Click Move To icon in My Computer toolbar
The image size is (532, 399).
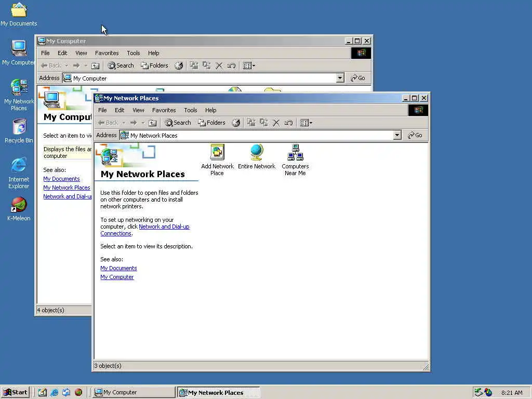(x=194, y=65)
